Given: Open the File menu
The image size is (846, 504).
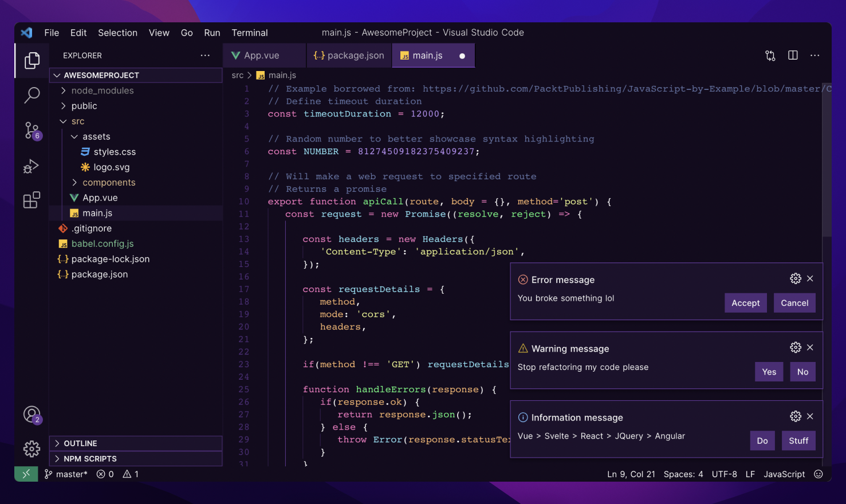Looking at the screenshot, I should [x=52, y=33].
